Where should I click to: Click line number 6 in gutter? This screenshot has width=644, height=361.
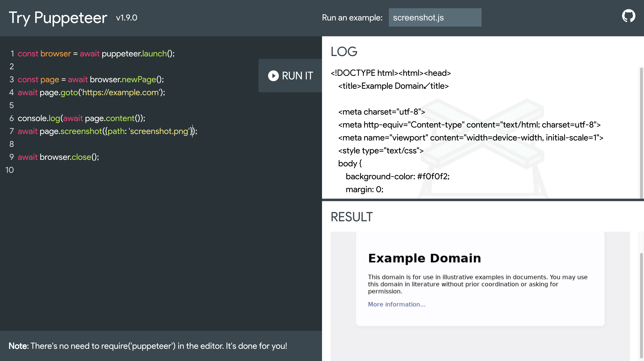click(11, 118)
